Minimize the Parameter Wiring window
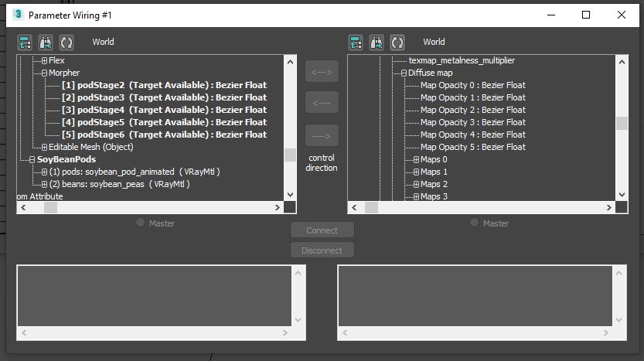Screen dimensions: 644x361 click(551, 15)
